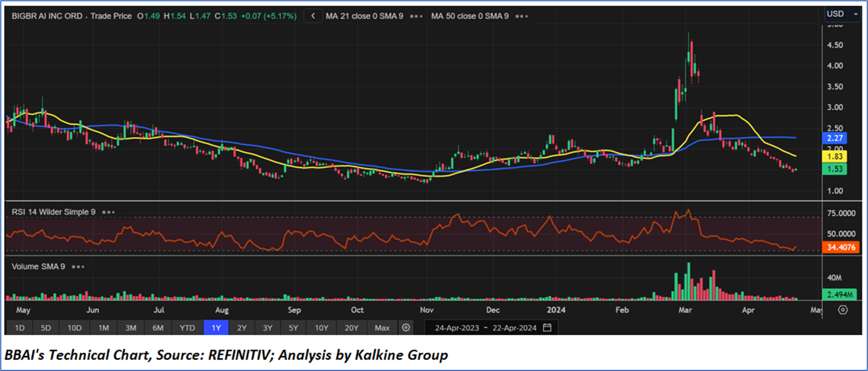868x371 pixels.
Task: Switch to the 3Y range
Action: 268,328
